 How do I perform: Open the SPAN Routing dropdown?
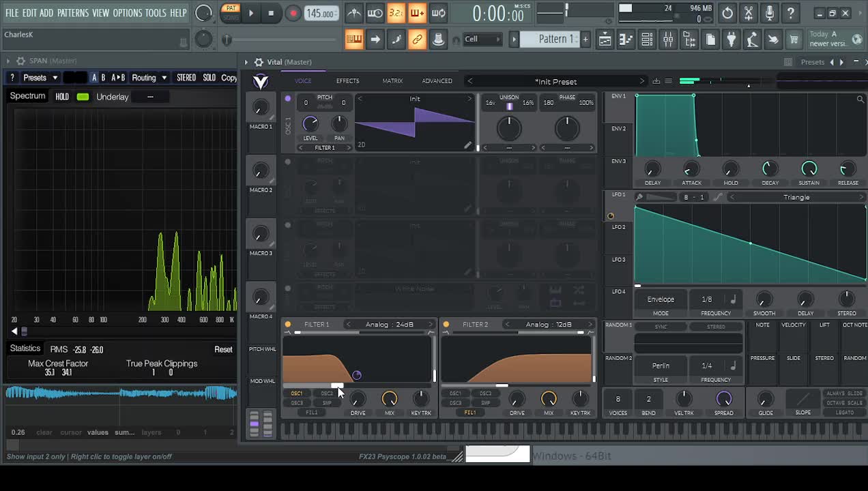click(149, 78)
